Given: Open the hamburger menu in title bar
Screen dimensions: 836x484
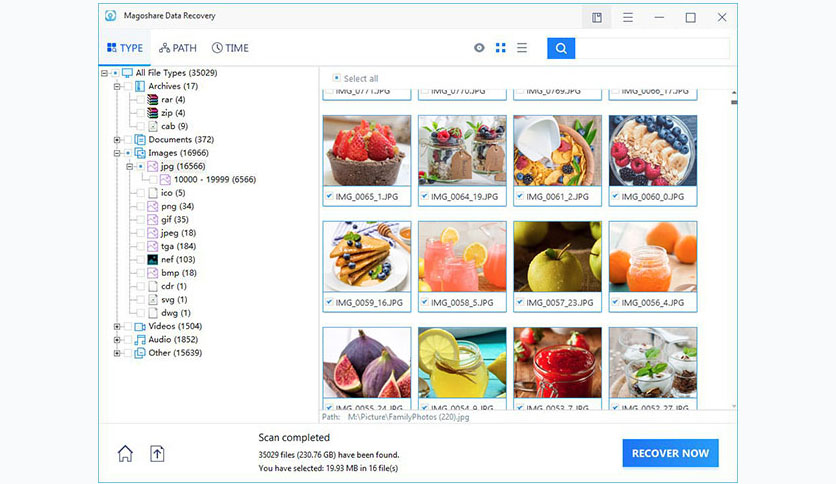Looking at the screenshot, I should click(628, 18).
